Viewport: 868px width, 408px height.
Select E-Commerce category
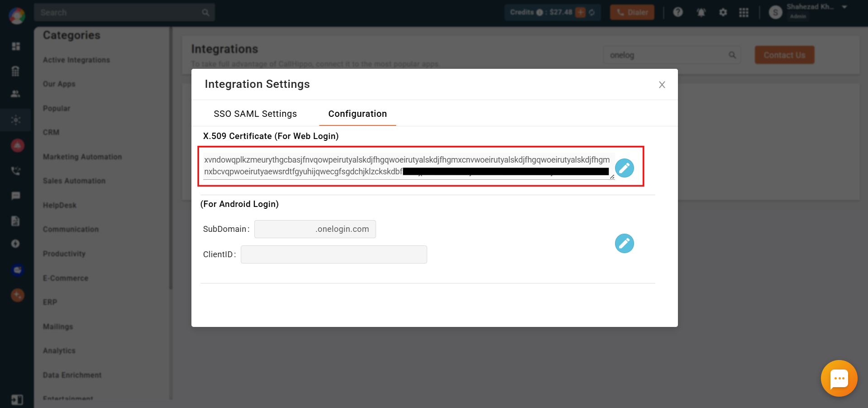coord(66,278)
